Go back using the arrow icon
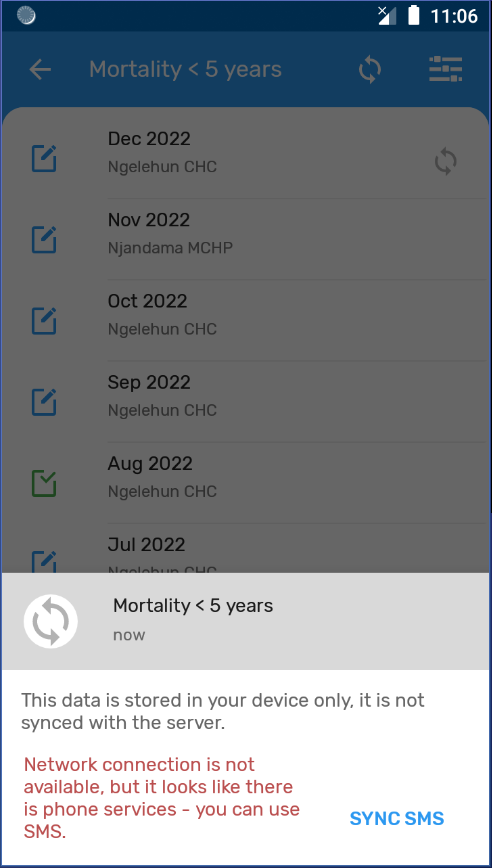Image resolution: width=492 pixels, height=868 pixels. tap(40, 70)
